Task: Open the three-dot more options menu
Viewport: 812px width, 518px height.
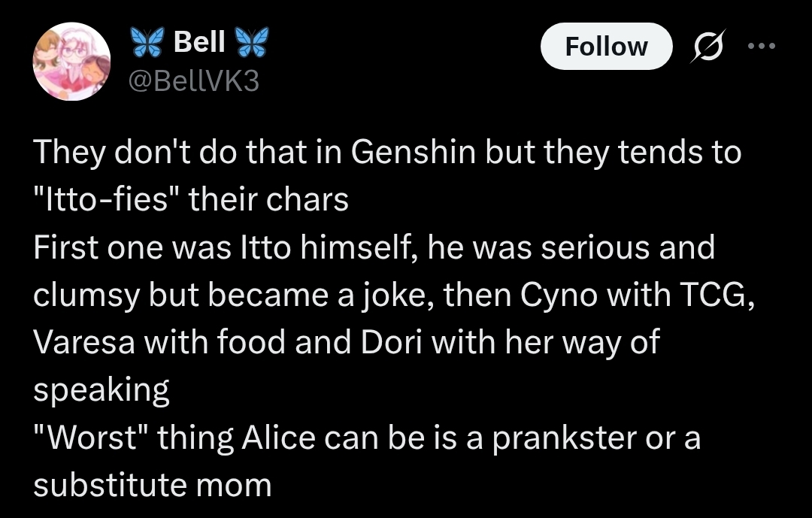Action: [x=762, y=46]
